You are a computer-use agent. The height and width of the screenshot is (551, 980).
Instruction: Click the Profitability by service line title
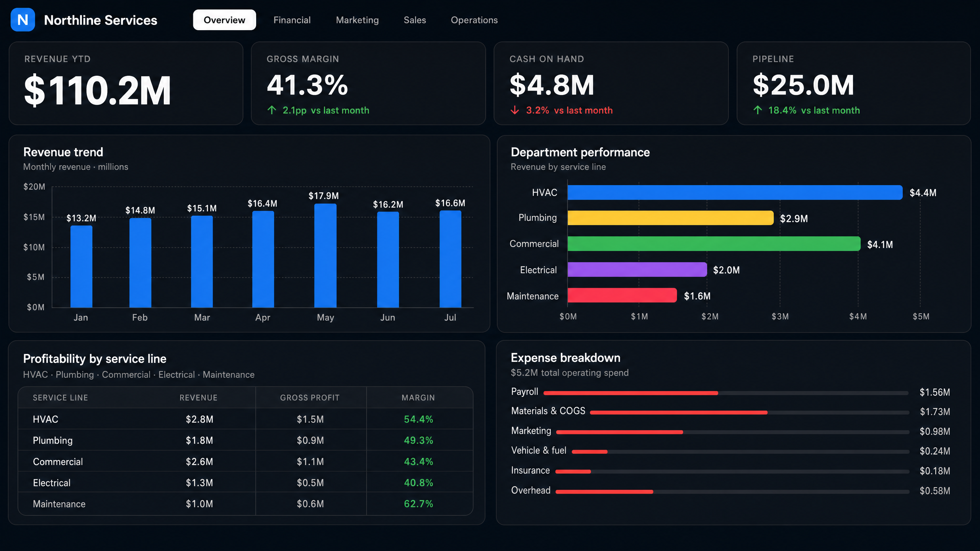95,359
